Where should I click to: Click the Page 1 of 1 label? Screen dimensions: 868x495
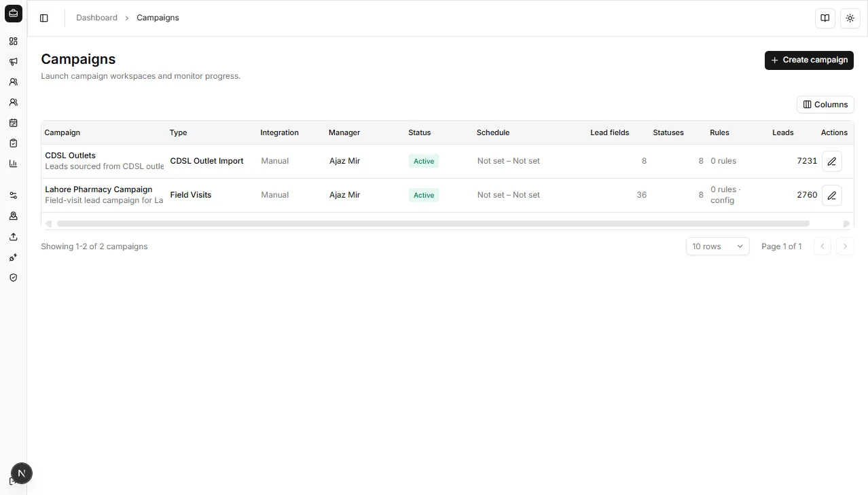click(x=782, y=246)
